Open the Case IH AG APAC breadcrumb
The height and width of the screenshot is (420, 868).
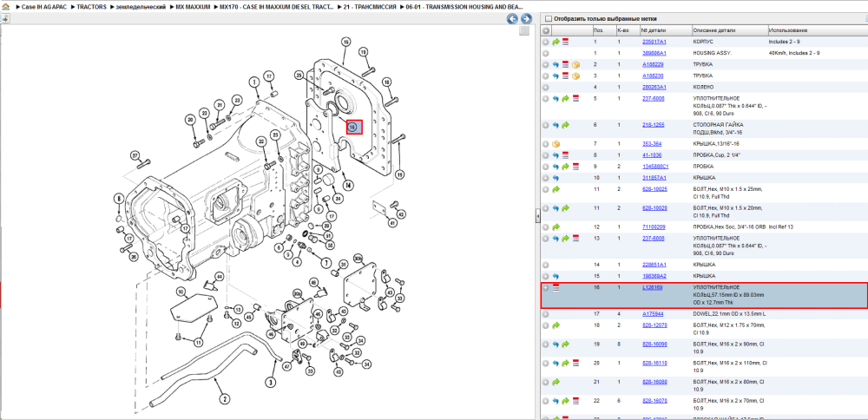43,6
